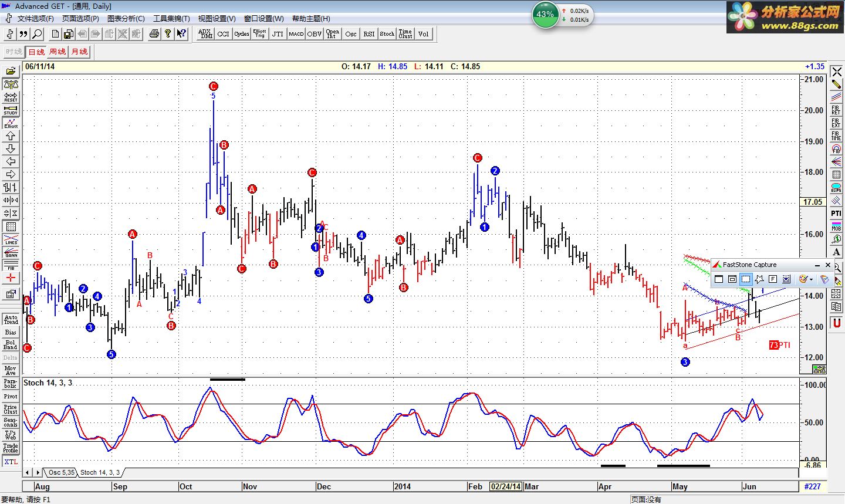Screen dimensions: 845x504
Task: Click the printer icon
Action: pyautogui.click(x=154, y=34)
